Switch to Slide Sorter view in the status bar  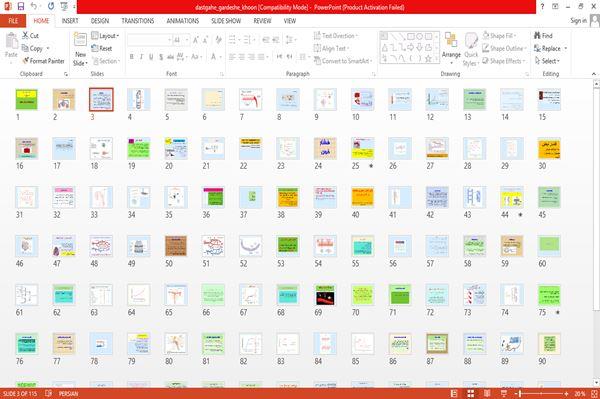(x=471, y=393)
